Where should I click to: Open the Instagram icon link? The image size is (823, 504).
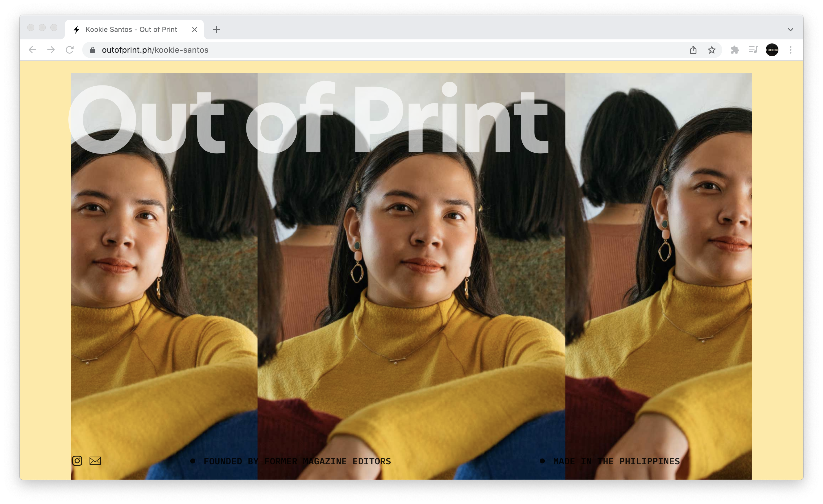77,461
